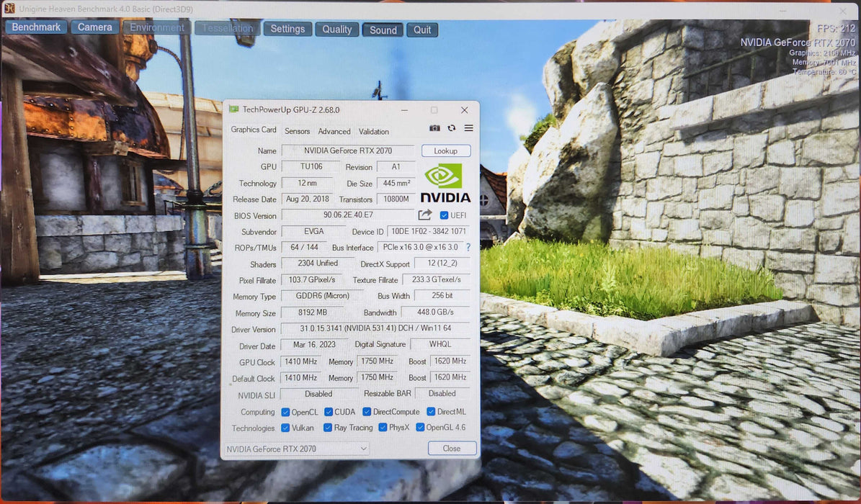Click the Driver Version field
The image size is (861, 504).
(376, 328)
